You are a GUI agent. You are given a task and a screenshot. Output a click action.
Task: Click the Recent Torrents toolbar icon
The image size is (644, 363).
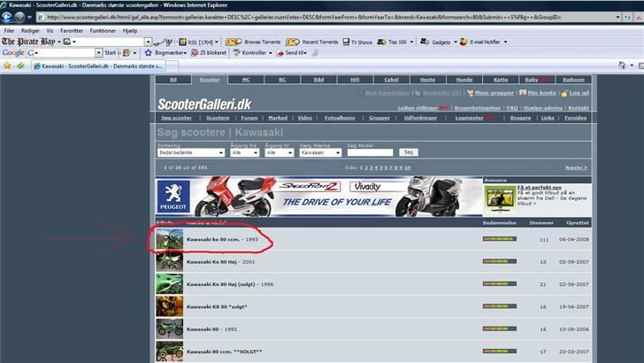pyautogui.click(x=313, y=42)
